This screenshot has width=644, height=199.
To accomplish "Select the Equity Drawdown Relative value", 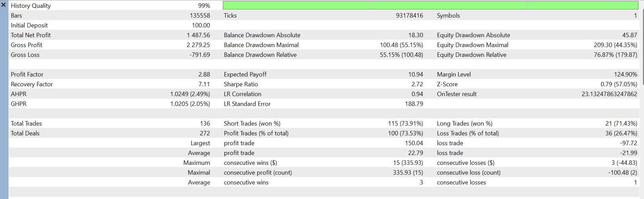I will 615,55.
